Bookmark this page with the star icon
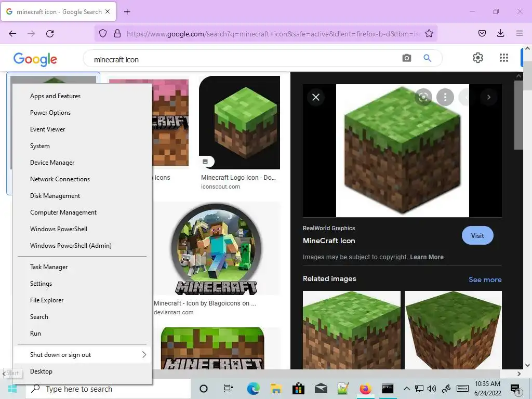The image size is (532, 399). click(429, 33)
